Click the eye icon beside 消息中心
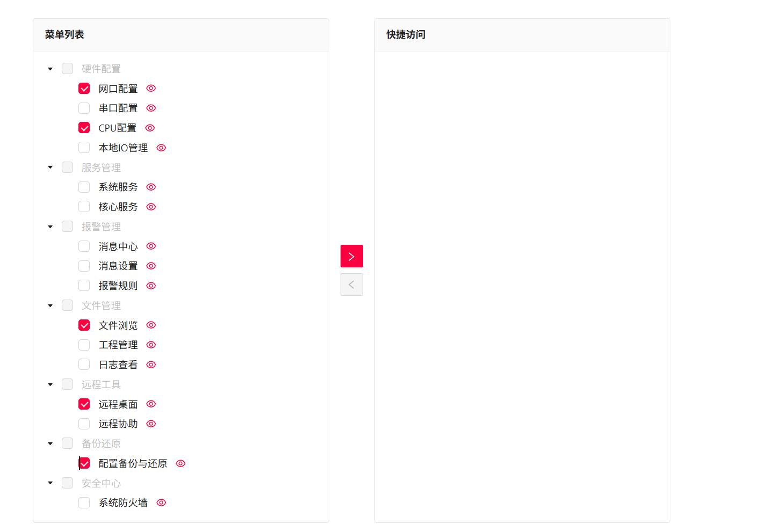Image resolution: width=766 pixels, height=532 pixels. coord(151,246)
